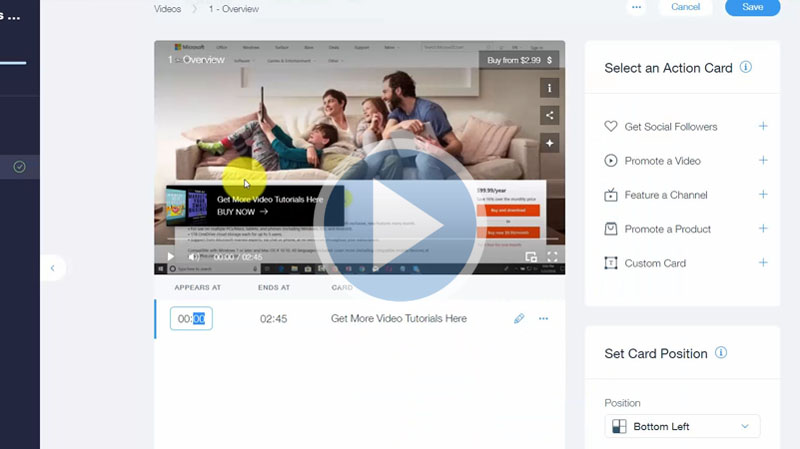Open the Position dropdown showing Bottom Left
Viewport: 800px width, 449px height.
click(682, 427)
